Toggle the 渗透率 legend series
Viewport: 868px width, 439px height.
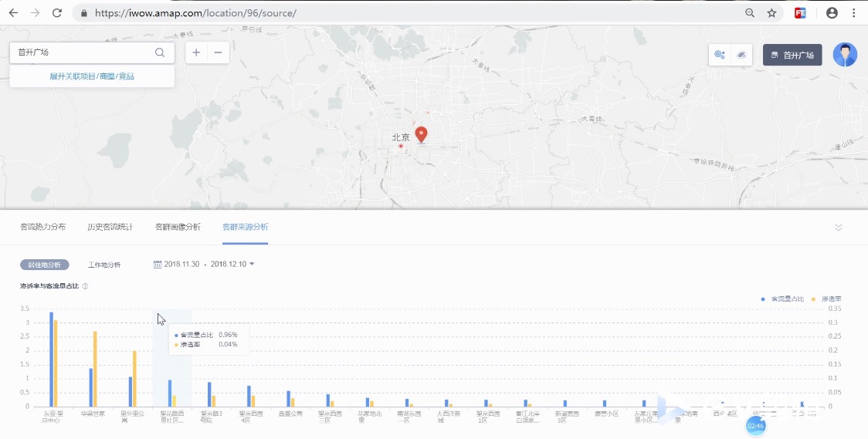pos(826,299)
